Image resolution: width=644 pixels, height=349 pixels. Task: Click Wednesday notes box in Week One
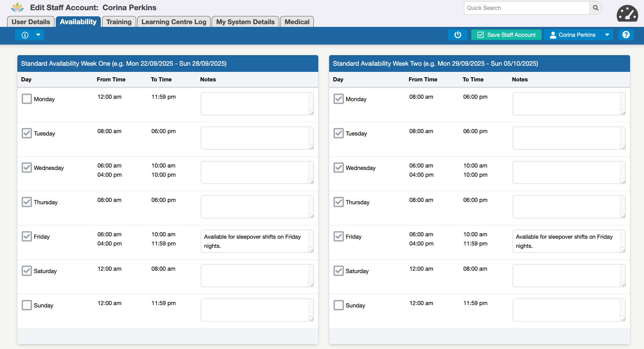point(257,172)
